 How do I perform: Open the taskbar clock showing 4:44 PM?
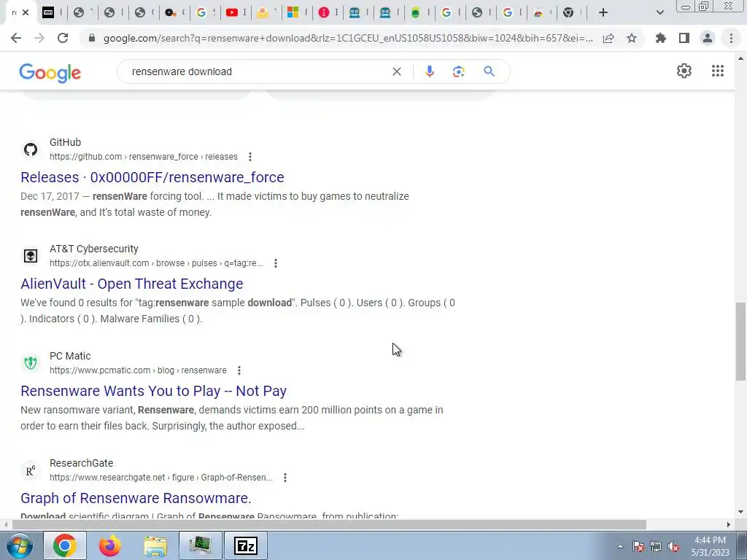coord(711,546)
